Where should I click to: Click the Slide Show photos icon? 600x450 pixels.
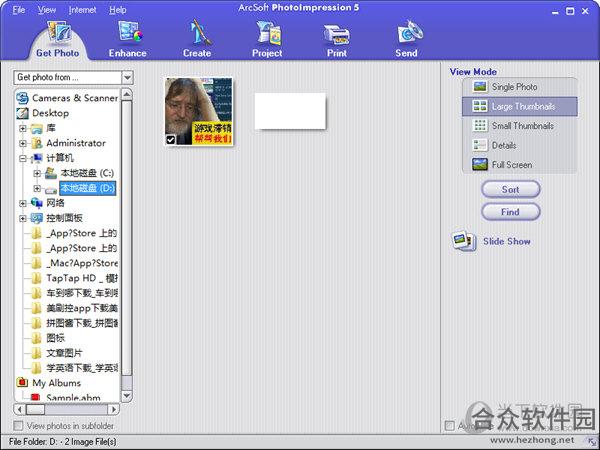pyautogui.click(x=464, y=241)
